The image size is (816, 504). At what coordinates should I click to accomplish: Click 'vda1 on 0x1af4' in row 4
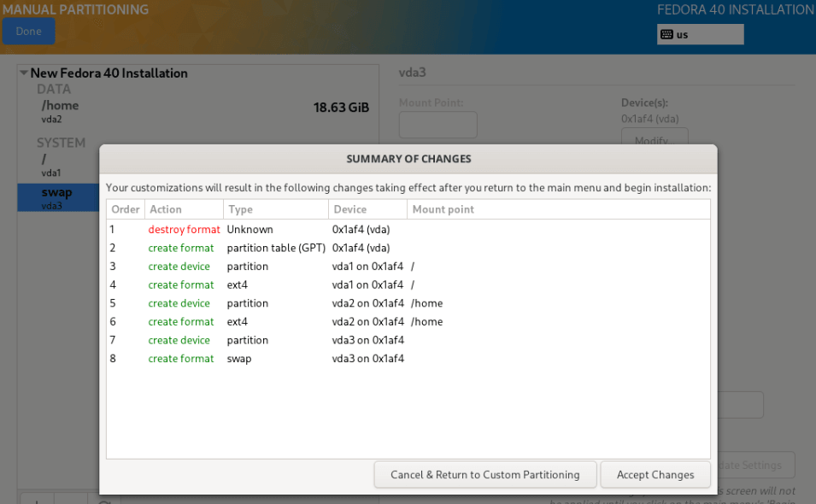[367, 285]
